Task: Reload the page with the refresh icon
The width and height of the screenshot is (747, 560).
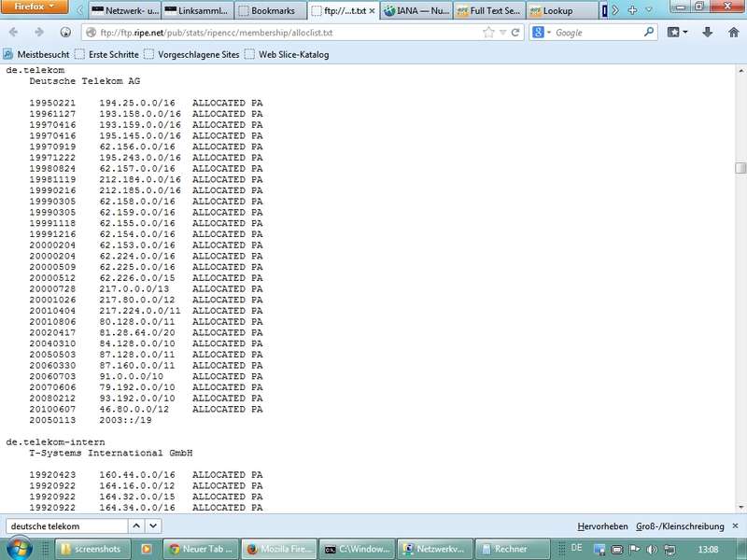Action: coord(515,33)
